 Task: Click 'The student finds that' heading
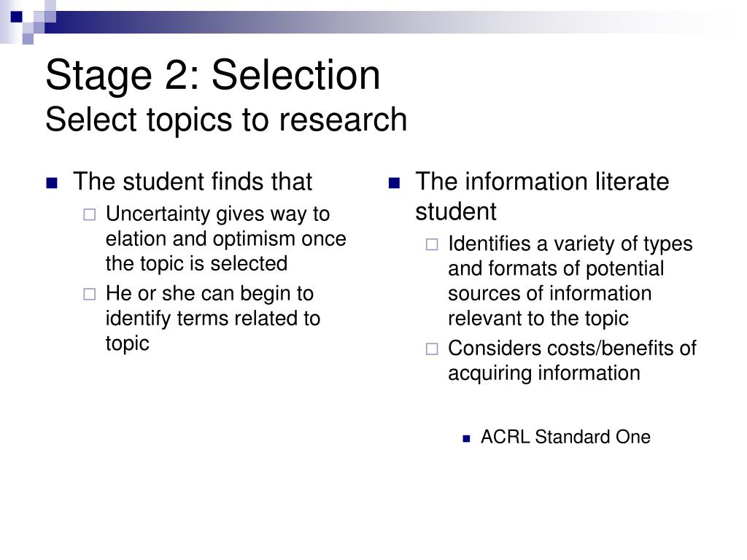193,182
